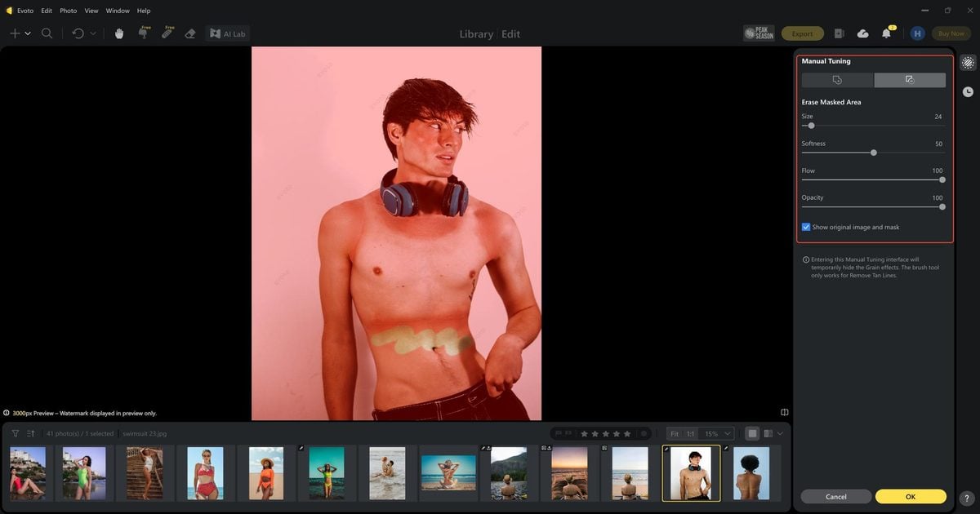The height and width of the screenshot is (514, 980).
Task: Open the history clock icon in right sidebar
Action: point(968,92)
